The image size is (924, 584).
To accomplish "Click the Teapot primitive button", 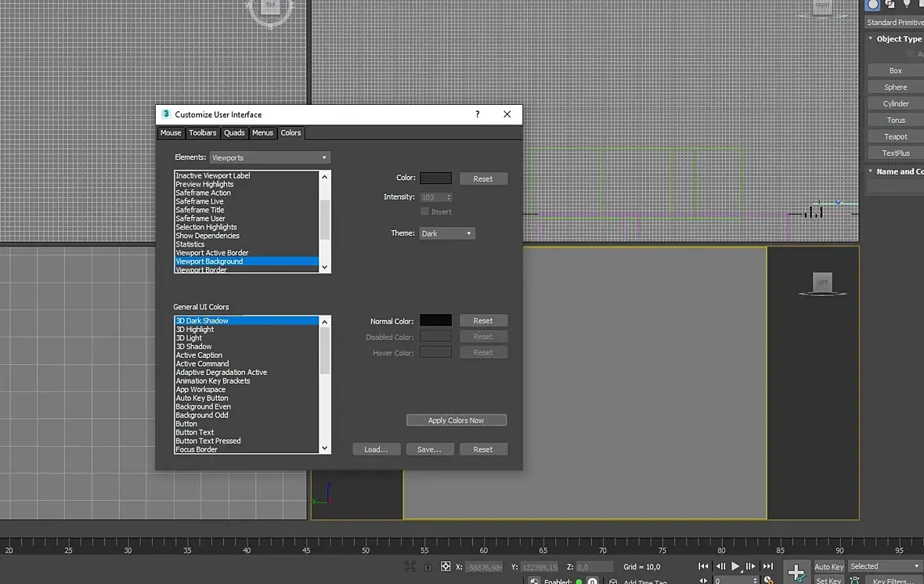I will (x=895, y=137).
